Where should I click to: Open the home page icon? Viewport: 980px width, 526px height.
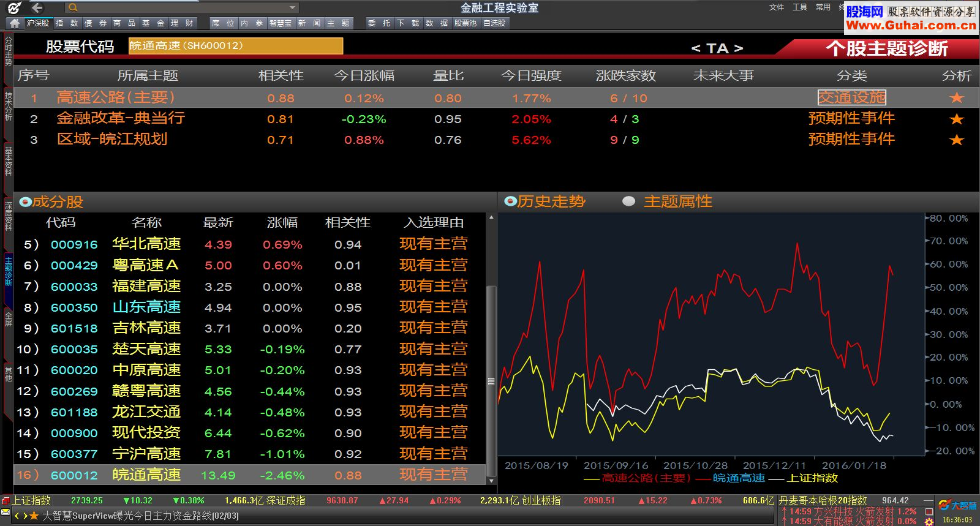point(15,23)
